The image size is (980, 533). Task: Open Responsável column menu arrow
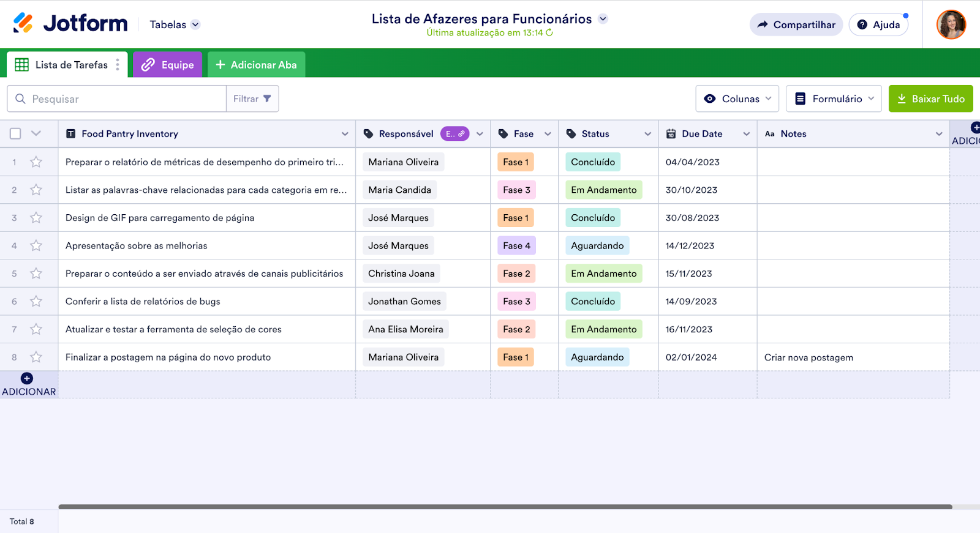(x=480, y=134)
